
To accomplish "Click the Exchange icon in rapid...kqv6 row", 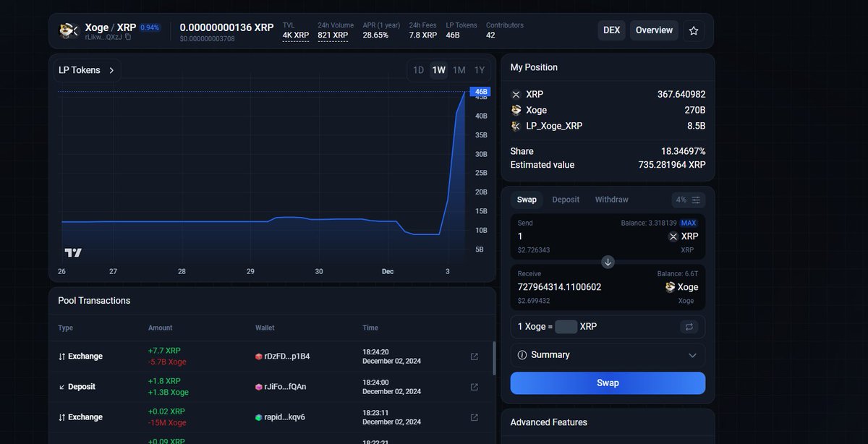I will pyautogui.click(x=62, y=417).
